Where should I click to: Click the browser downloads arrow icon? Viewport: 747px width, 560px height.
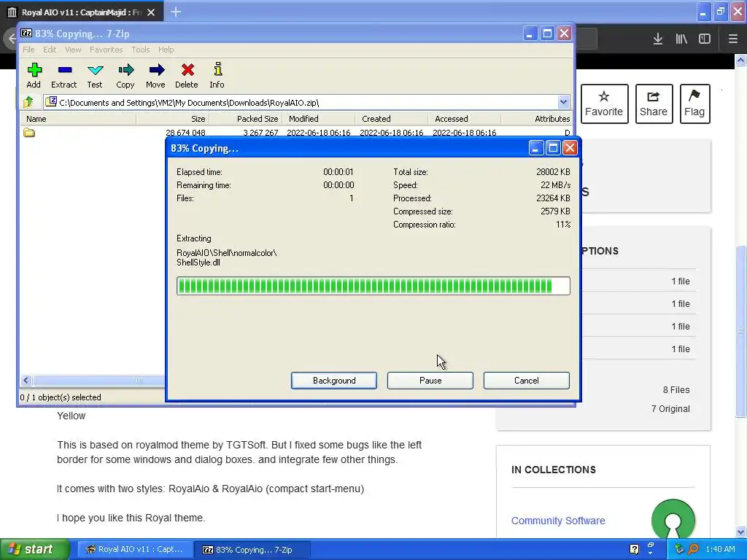click(x=658, y=39)
